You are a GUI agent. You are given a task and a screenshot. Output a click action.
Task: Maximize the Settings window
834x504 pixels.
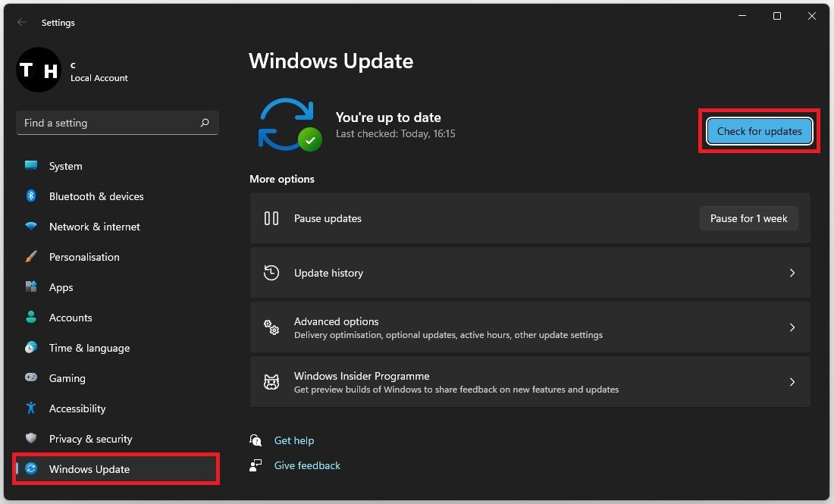776,16
